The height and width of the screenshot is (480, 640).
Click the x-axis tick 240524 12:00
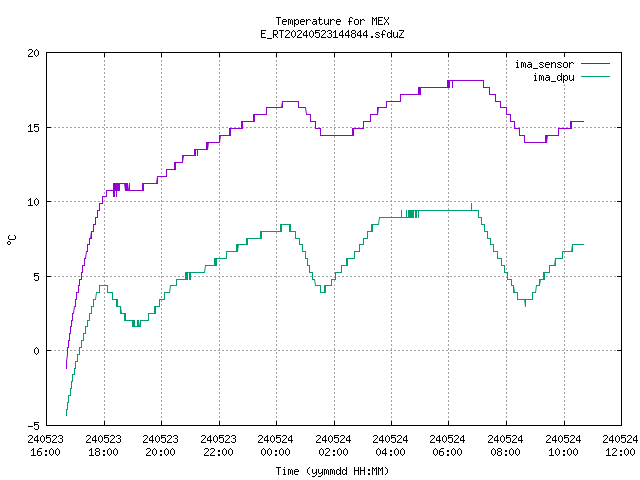(x=620, y=445)
